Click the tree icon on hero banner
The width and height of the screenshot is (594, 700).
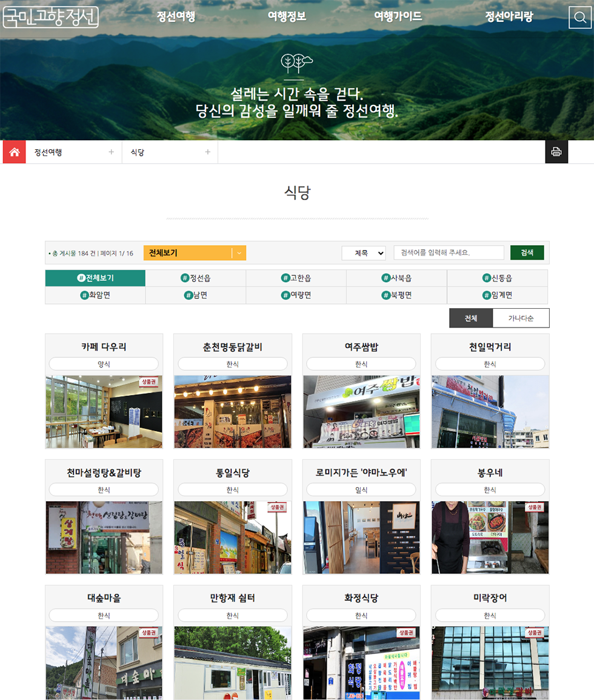click(x=297, y=62)
